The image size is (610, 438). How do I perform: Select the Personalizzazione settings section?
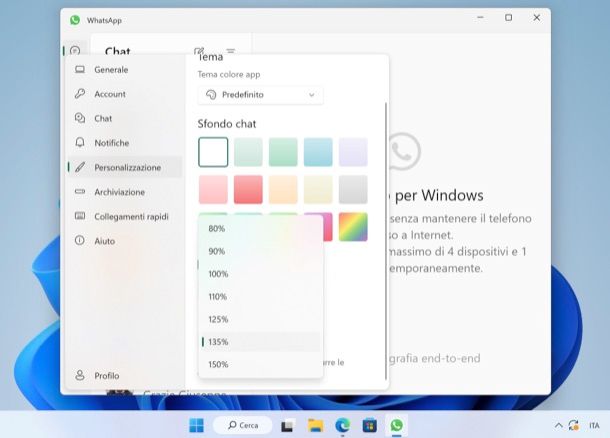click(125, 168)
